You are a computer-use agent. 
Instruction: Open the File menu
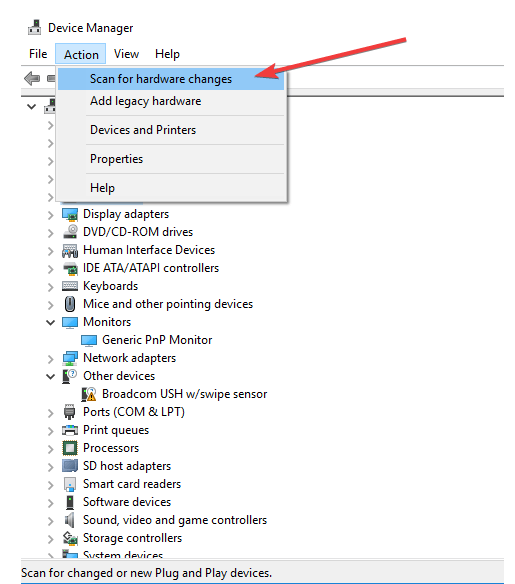38,54
